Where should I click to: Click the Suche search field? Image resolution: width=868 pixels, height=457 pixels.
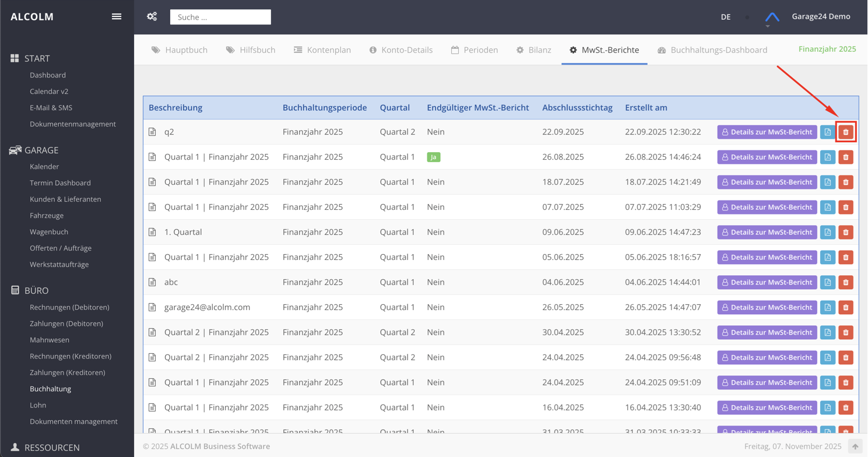coord(220,17)
